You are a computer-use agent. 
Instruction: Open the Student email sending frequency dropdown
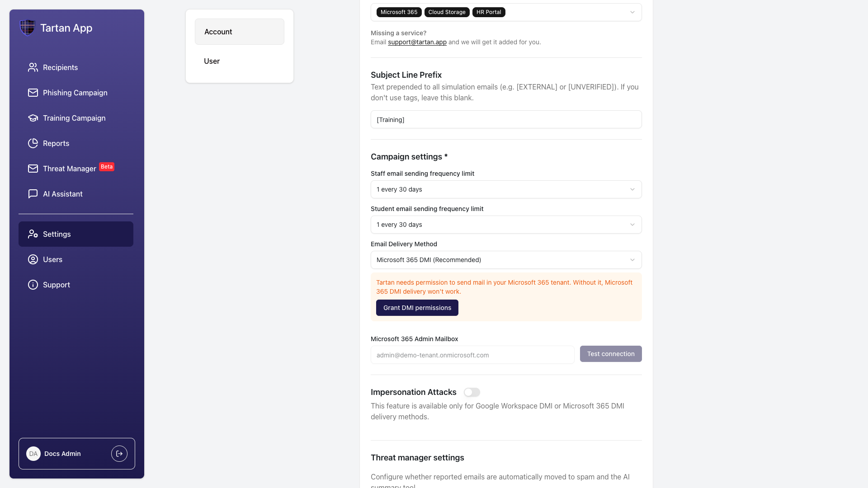(x=506, y=225)
